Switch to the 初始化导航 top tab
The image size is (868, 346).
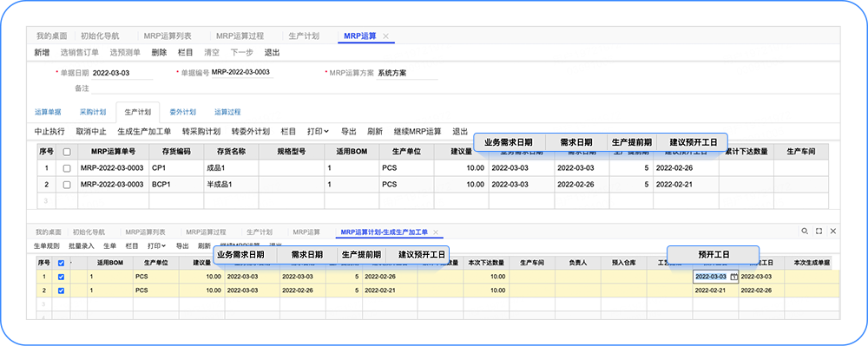[x=100, y=36]
